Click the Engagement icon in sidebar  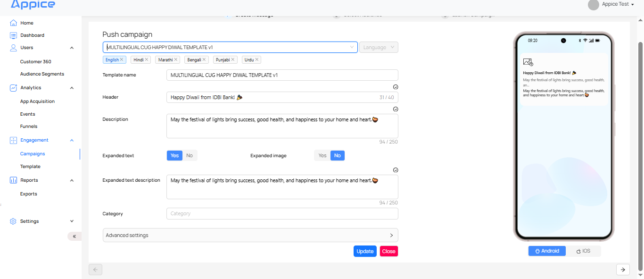pyautogui.click(x=13, y=140)
